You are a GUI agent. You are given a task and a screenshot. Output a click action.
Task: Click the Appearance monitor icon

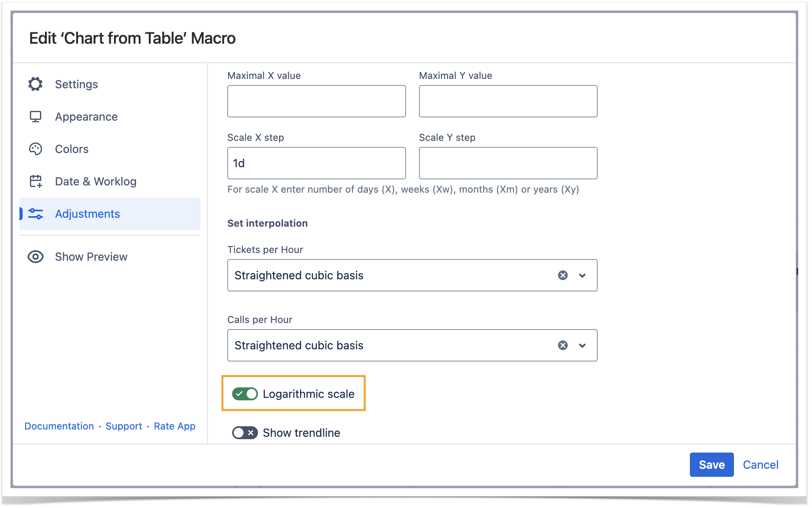tap(36, 117)
